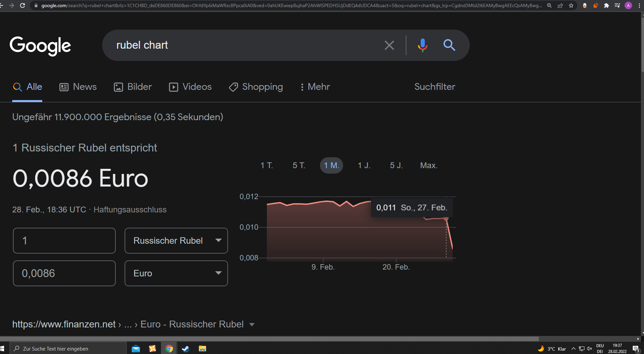This screenshot has height=354, width=644.
Task: Open the weather widget showing 3°C Klar
Action: click(552, 349)
